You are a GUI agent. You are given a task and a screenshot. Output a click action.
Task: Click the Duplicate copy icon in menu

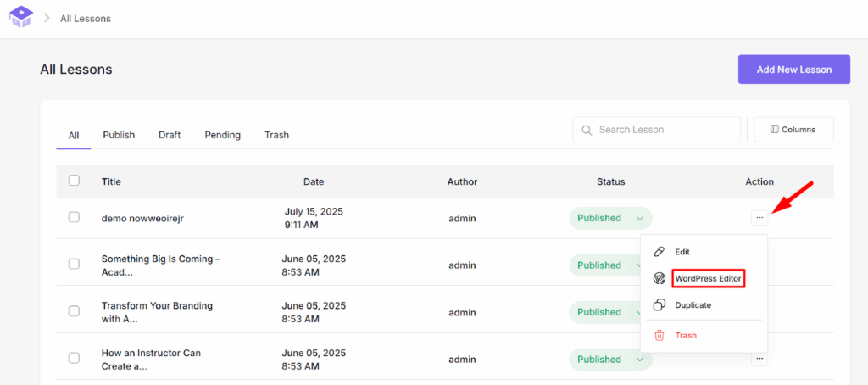(x=659, y=305)
